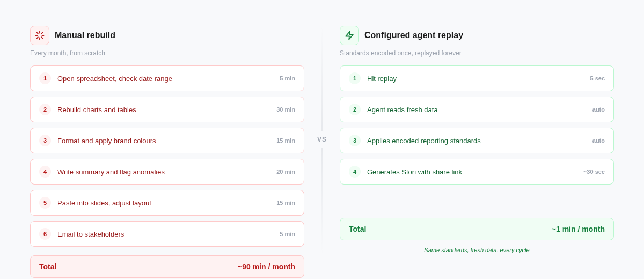Image resolution: width=644 pixels, height=279 pixels.
Task: Click the red Total label under Manual rebuild
Action: (48, 267)
